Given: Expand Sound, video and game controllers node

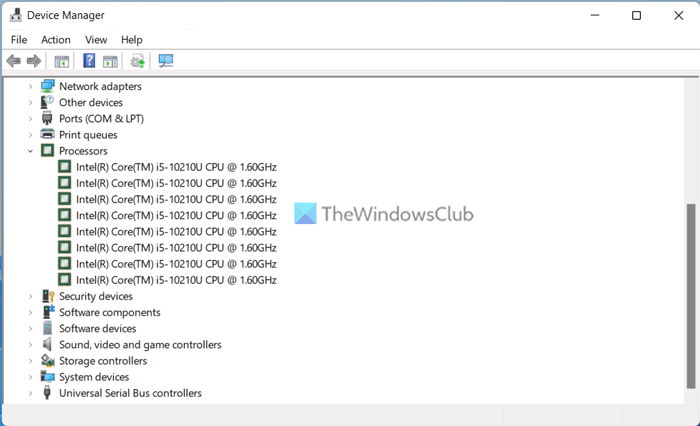Looking at the screenshot, I should coord(30,345).
